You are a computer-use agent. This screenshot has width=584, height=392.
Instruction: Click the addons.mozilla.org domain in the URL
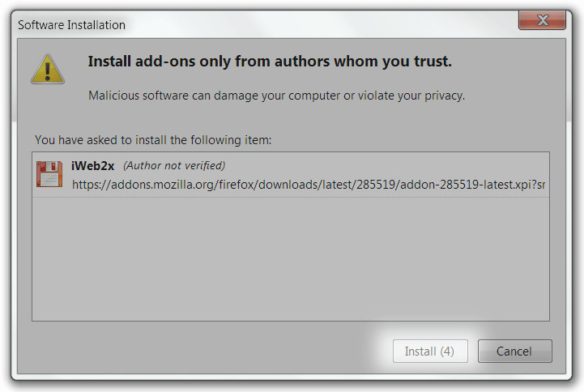coord(163,185)
